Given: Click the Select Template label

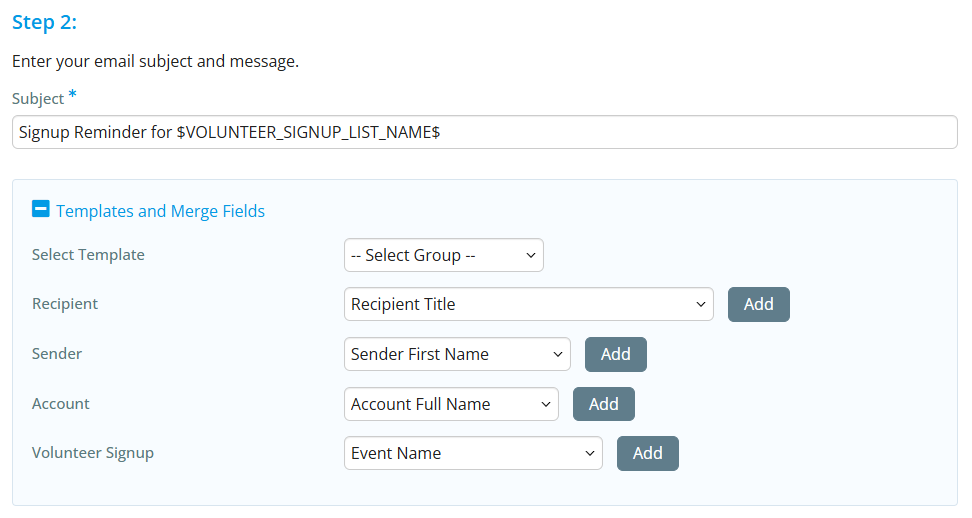Looking at the screenshot, I should (x=88, y=255).
